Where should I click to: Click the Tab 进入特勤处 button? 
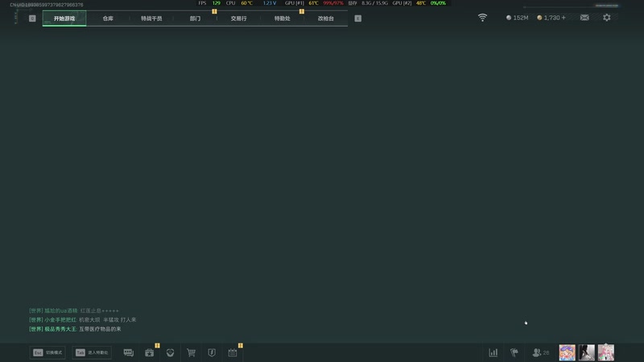coord(92,352)
